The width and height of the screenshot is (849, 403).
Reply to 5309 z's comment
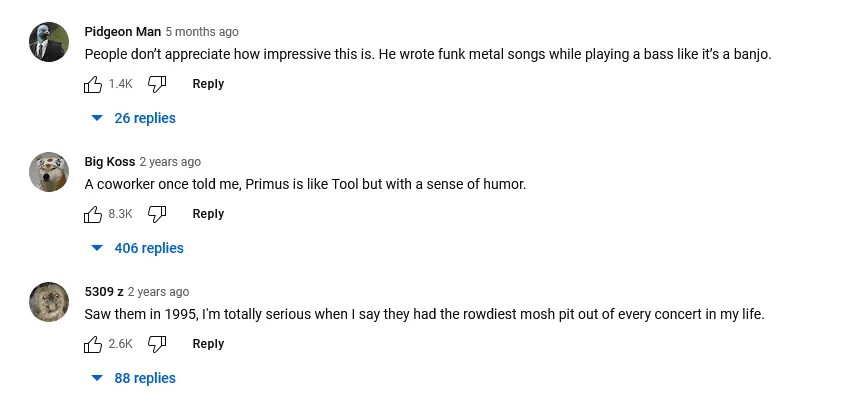coord(208,344)
